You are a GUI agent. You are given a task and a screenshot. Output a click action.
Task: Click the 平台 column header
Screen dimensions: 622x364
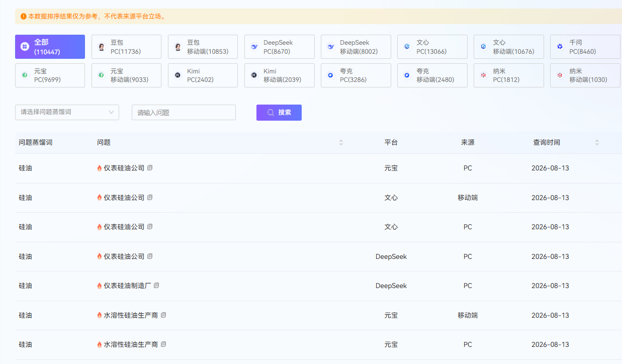point(391,142)
